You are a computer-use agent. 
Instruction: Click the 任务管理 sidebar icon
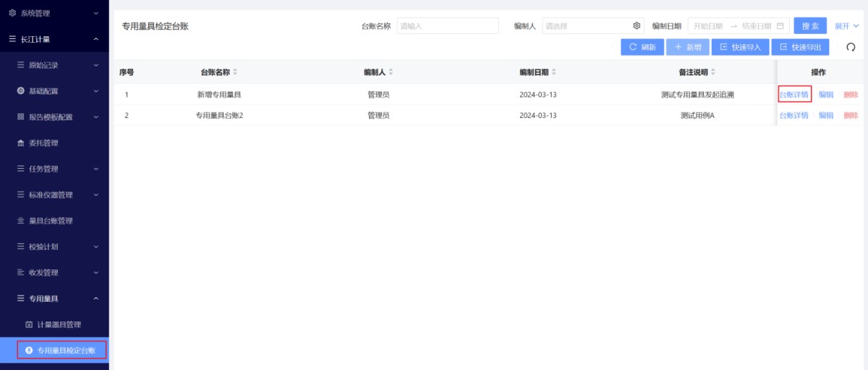click(x=21, y=169)
